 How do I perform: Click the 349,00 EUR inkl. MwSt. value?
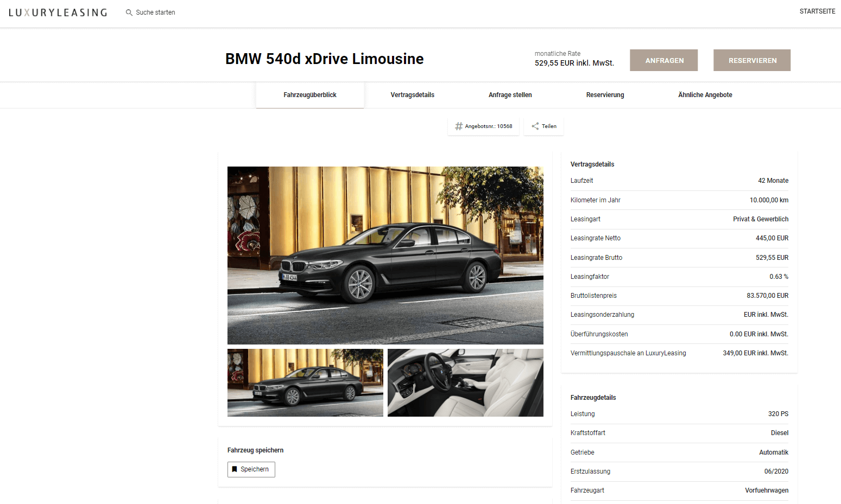click(756, 353)
